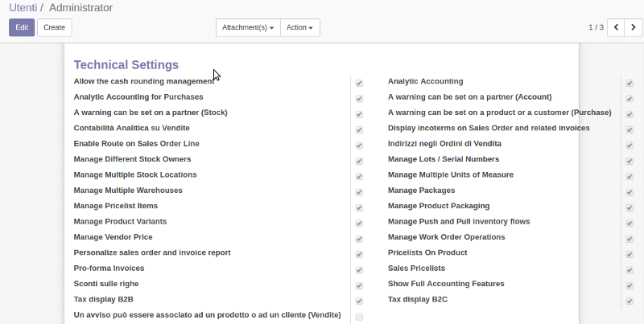Toggle Enable Route on Sales Order Line checkbox
Viewport: 644px width, 324px height.
tap(359, 146)
